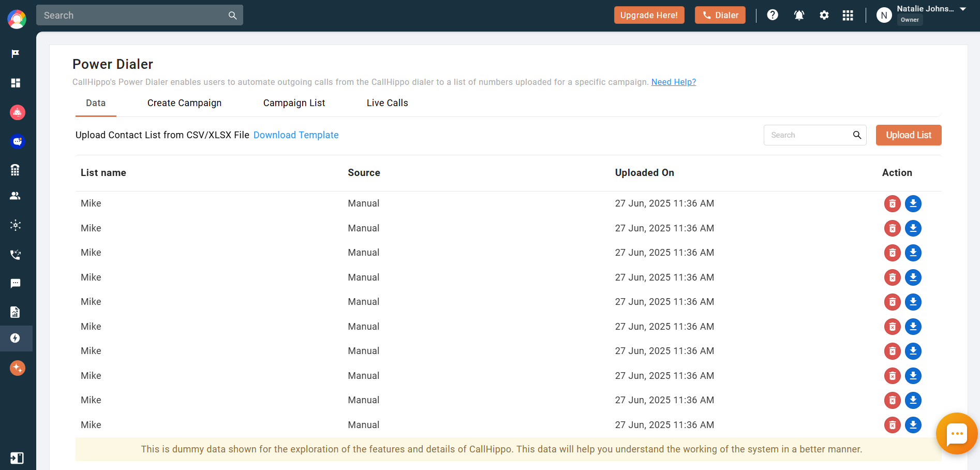Switch to the Campaign List tab
980x470 pixels.
point(294,103)
